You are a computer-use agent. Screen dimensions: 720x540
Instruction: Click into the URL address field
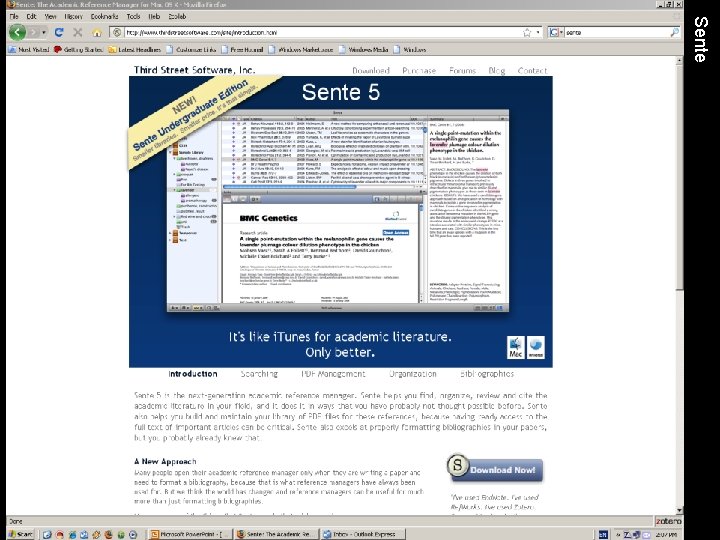tap(322, 33)
